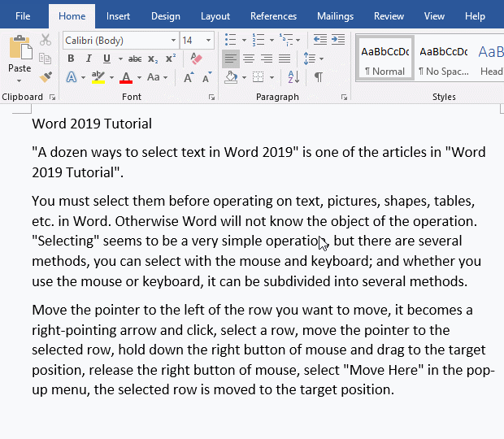The width and height of the screenshot is (504, 439).
Task: Switch to Layout tab
Action: (x=215, y=16)
